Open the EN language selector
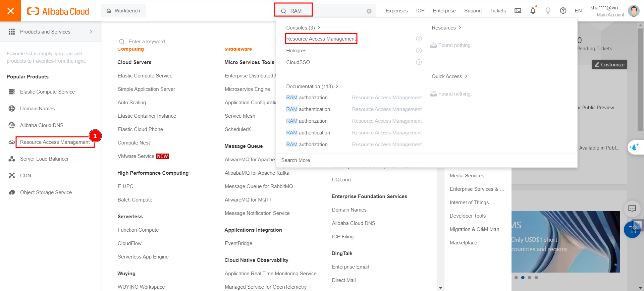The width and height of the screenshot is (644, 291). click(578, 11)
